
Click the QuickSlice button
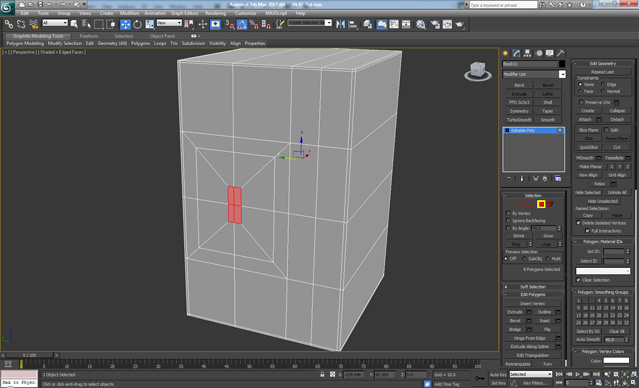click(x=588, y=147)
